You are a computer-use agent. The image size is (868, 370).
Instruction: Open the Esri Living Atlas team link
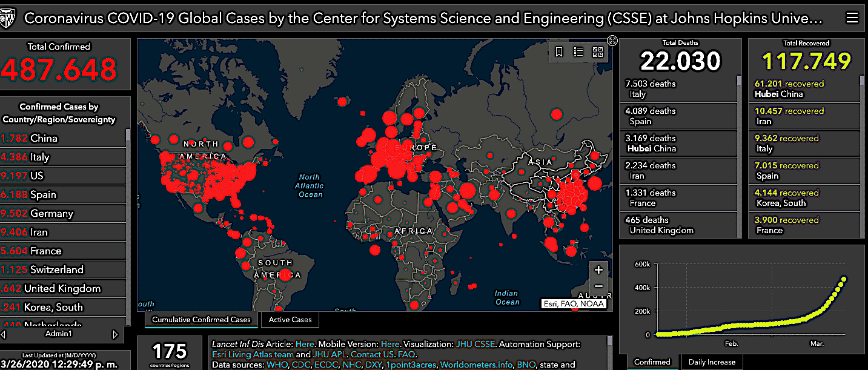pyautogui.click(x=253, y=354)
